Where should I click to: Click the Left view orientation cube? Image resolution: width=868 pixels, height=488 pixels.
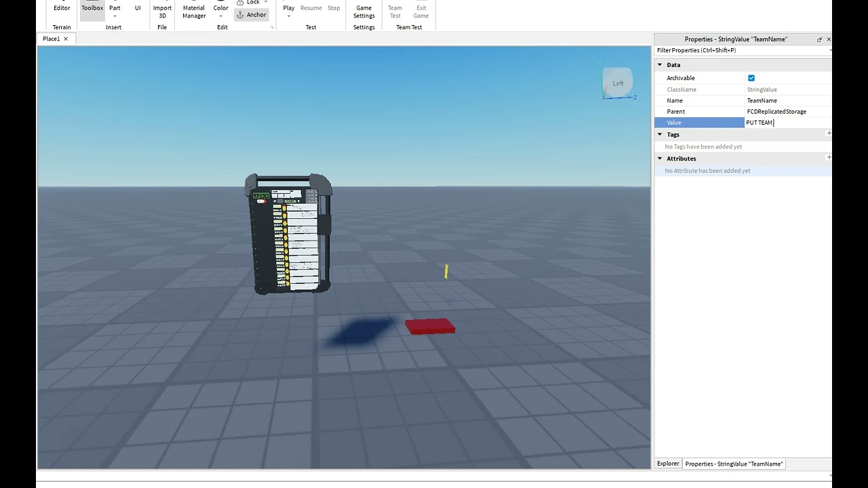pyautogui.click(x=618, y=83)
